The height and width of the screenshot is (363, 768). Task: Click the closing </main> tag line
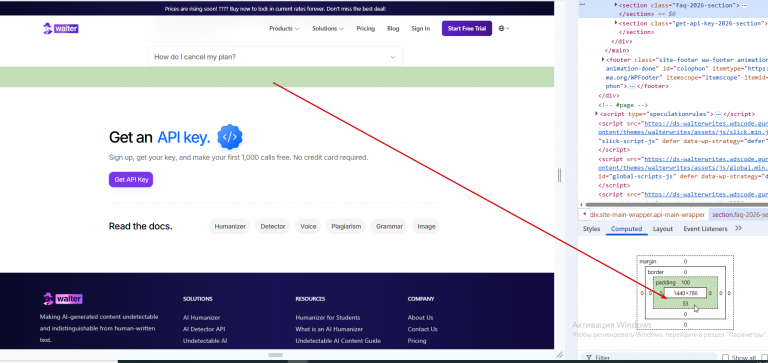[x=617, y=50]
